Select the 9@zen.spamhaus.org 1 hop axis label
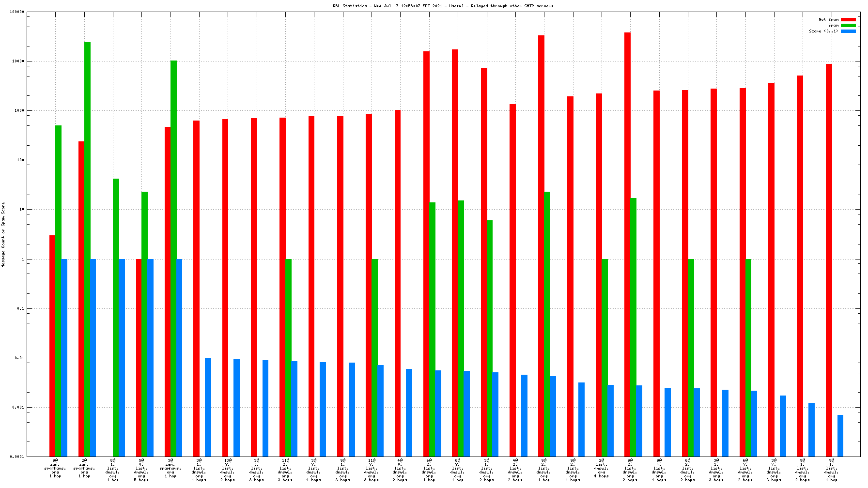Image resolution: width=868 pixels, height=488 pixels. pos(55,468)
